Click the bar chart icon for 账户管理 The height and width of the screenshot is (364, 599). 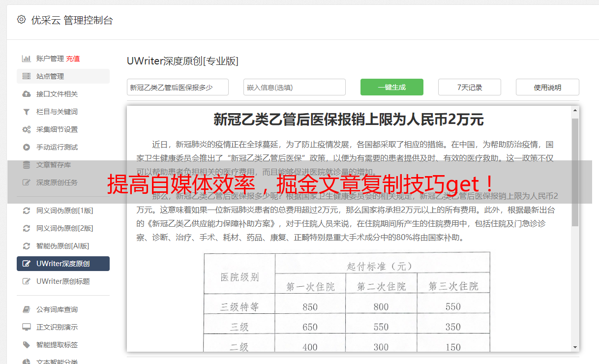pyautogui.click(x=27, y=59)
